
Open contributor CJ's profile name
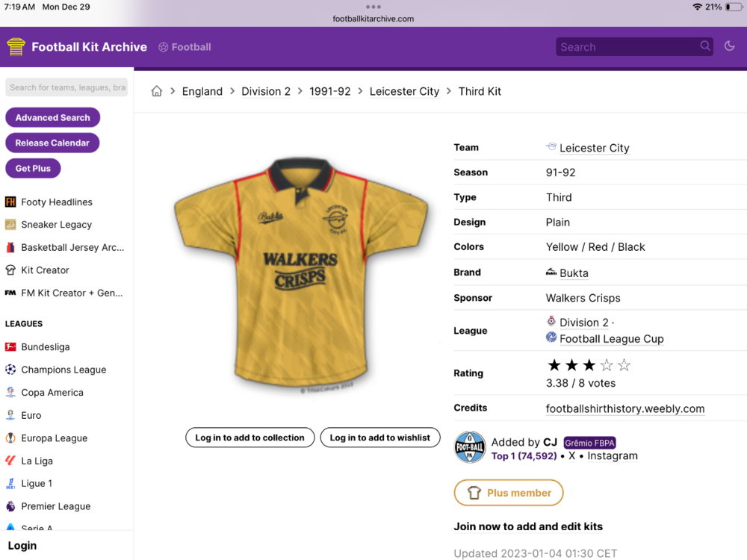coord(551,442)
